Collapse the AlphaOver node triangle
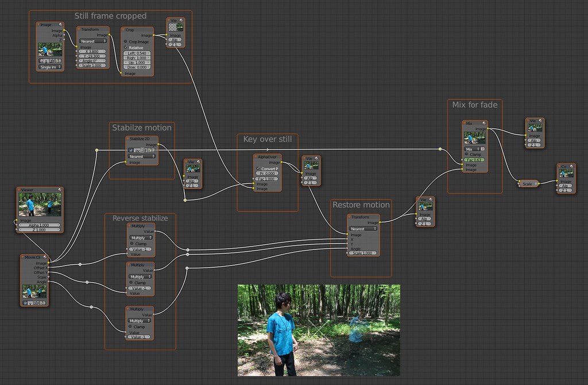This screenshot has height=385, width=588. pos(256,157)
